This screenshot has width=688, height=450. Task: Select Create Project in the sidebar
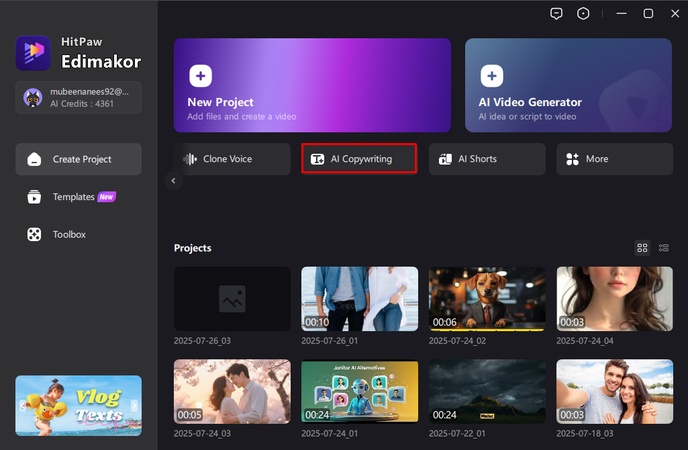pos(79,159)
